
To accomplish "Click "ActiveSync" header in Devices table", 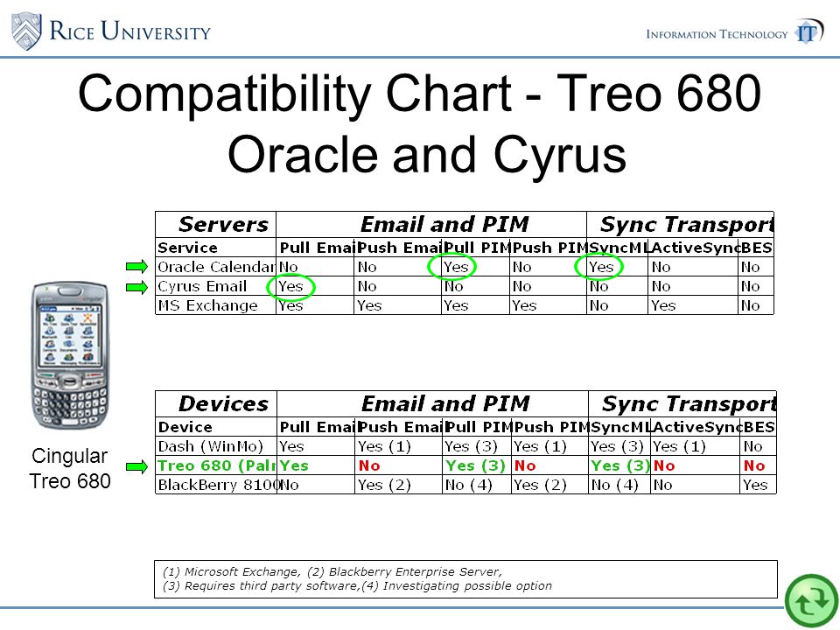I will tap(697, 427).
